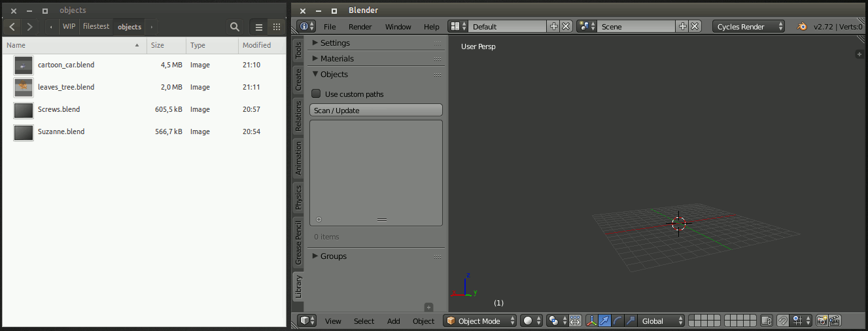Go back in file manager
This screenshot has width=868, height=331.
12,27
